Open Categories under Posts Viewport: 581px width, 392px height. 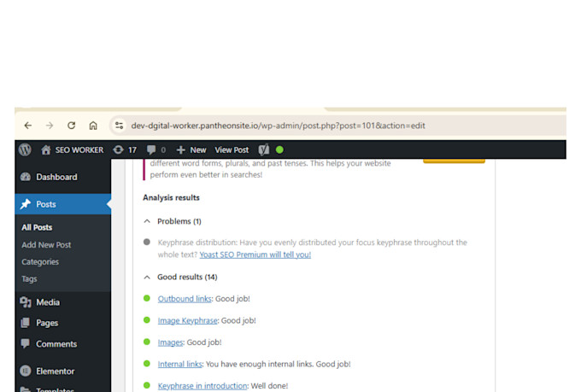click(x=40, y=262)
